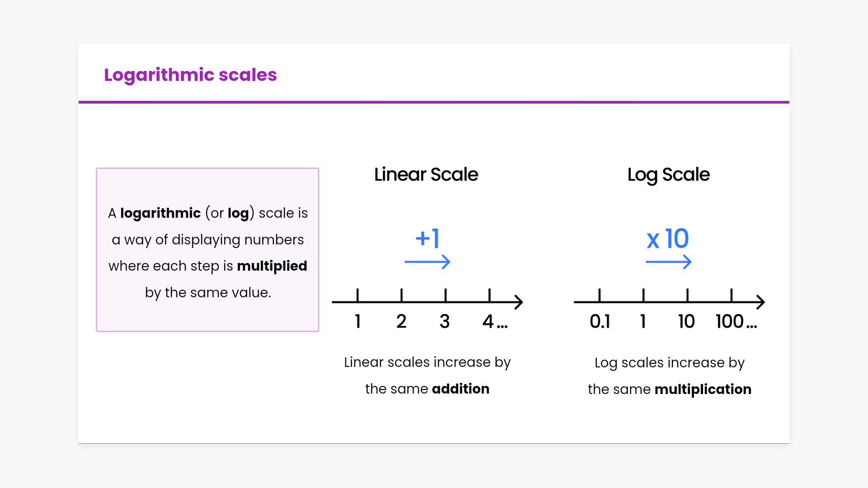Click the blue arrow under the +1 label
868x488 pixels.
pos(427,262)
